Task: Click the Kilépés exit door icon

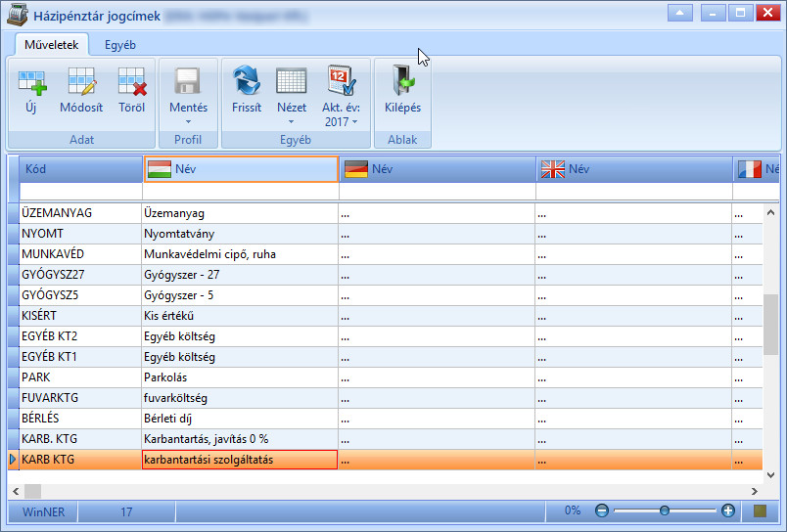Action: point(402,81)
